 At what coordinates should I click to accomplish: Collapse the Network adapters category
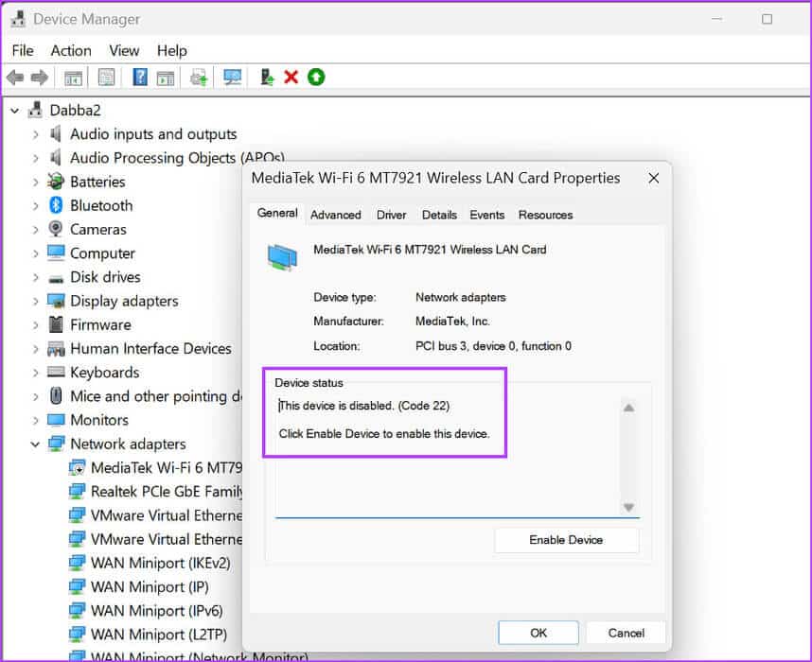coord(35,444)
